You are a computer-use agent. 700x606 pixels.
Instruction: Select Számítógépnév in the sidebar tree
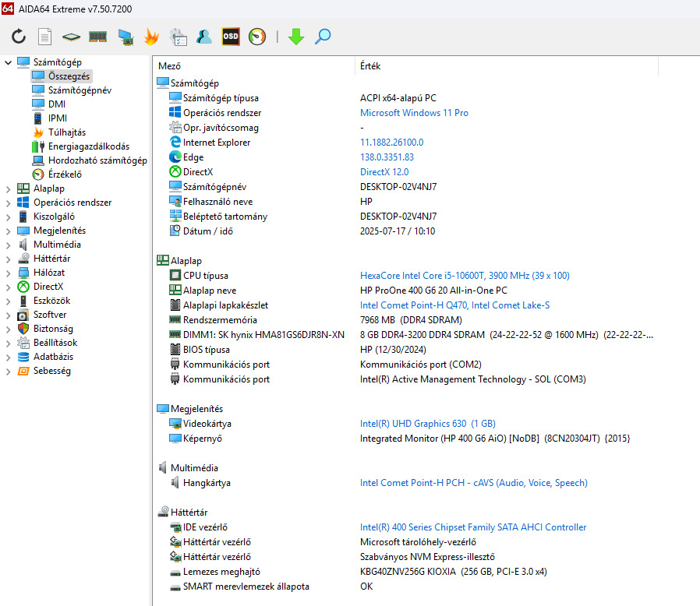pyautogui.click(x=80, y=90)
